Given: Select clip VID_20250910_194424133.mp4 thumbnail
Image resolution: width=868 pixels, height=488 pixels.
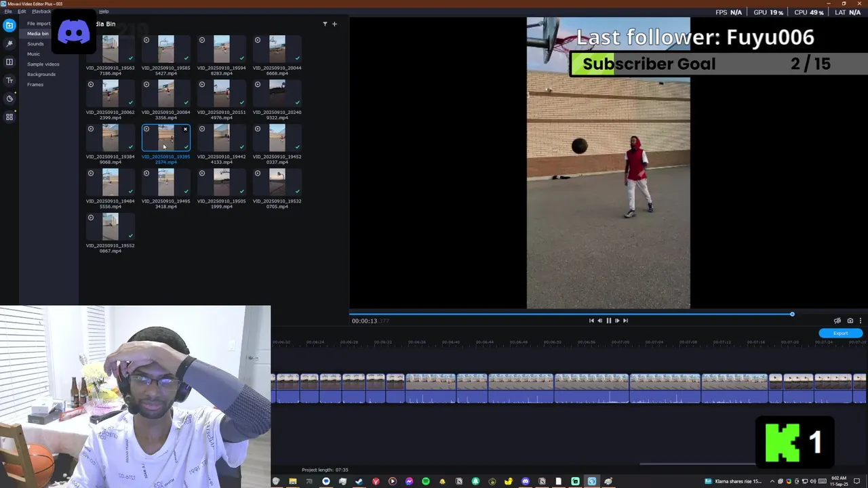Looking at the screenshot, I should coord(222,138).
